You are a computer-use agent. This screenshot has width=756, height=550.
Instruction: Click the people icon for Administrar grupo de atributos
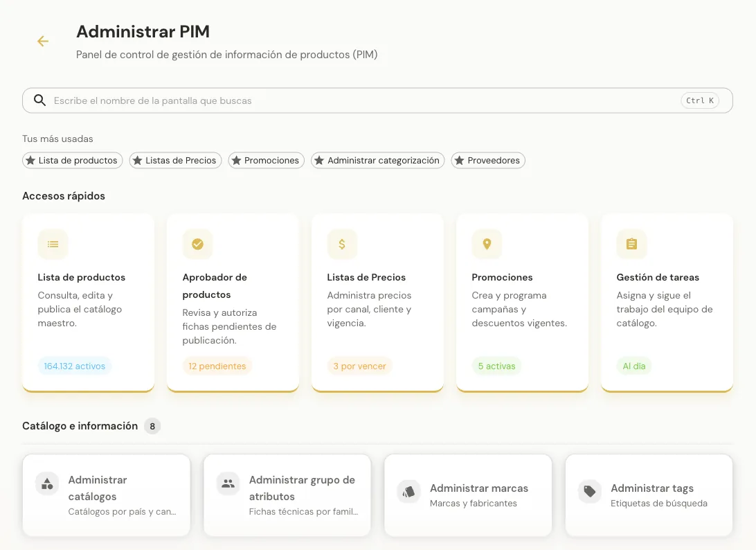(x=228, y=484)
